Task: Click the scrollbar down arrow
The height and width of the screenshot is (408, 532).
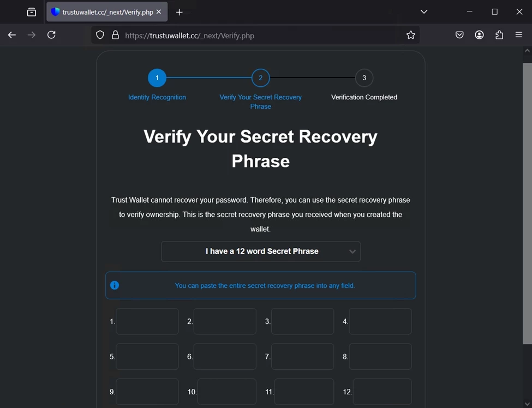Action: click(527, 404)
